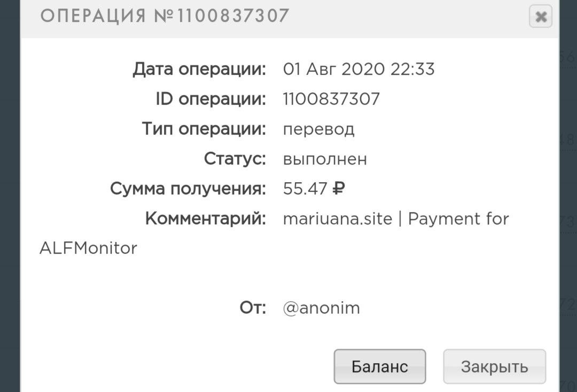
Task: Click the ALFMonitor comment text
Action: (88, 248)
